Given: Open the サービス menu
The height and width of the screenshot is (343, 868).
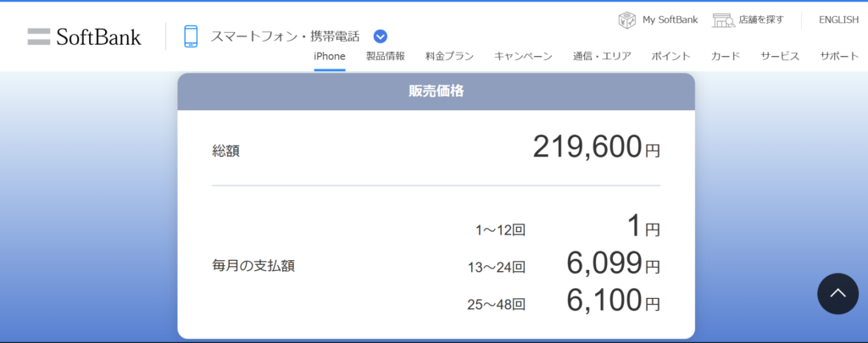Looking at the screenshot, I should point(780,56).
